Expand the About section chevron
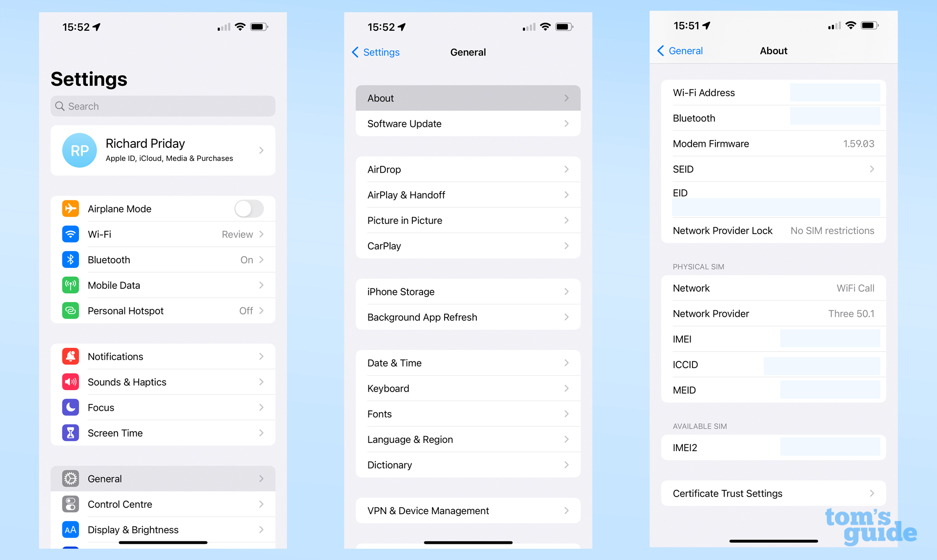The image size is (937, 560). pos(566,98)
